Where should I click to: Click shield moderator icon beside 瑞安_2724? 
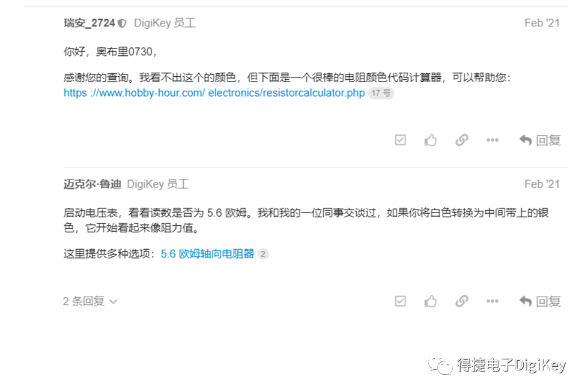(122, 23)
